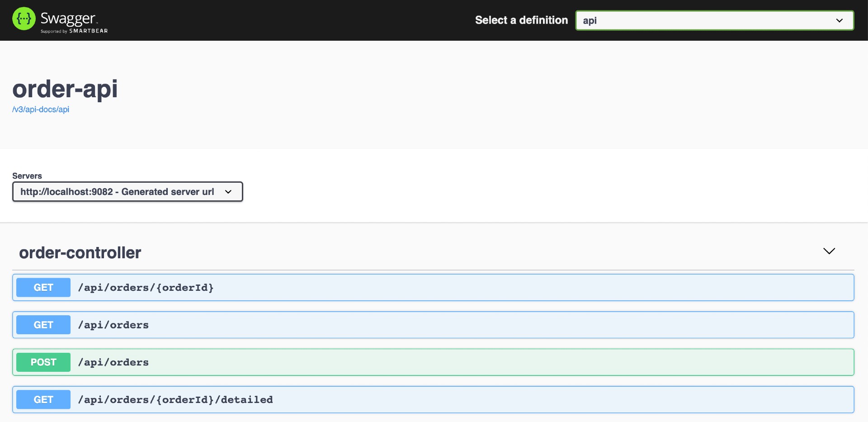Open the Servers dropdown for localhost:9082

127,192
